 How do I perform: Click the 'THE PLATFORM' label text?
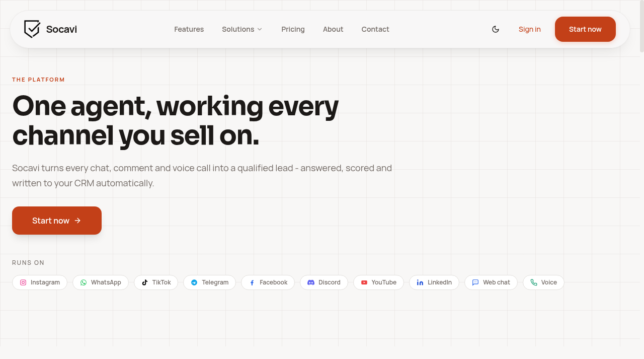(39, 80)
